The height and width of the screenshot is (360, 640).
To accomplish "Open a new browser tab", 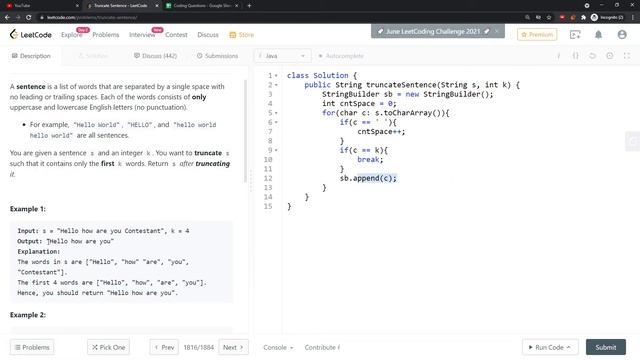I will click(x=249, y=6).
